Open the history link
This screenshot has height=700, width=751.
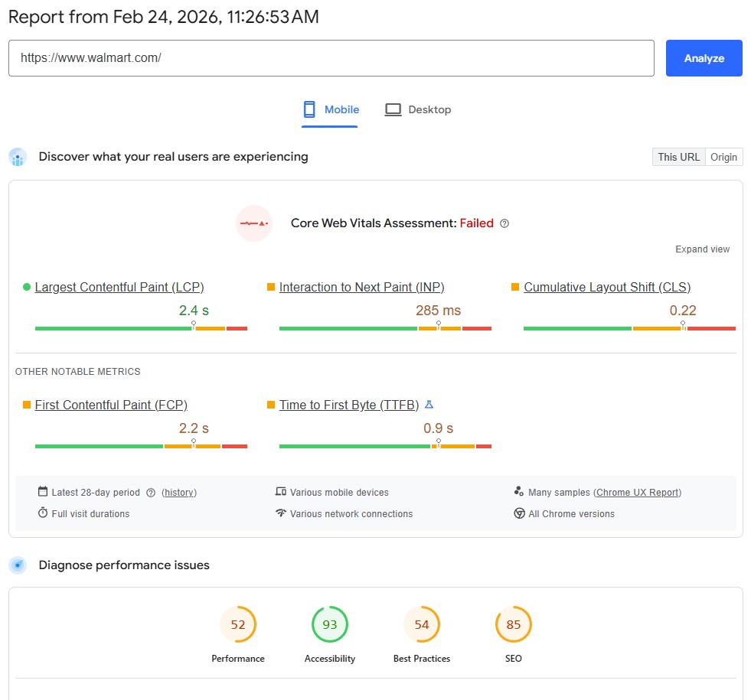(x=179, y=493)
